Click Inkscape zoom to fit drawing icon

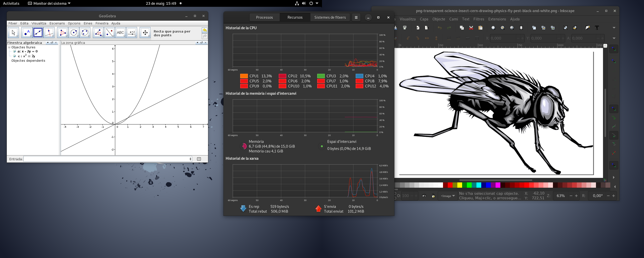point(503,28)
